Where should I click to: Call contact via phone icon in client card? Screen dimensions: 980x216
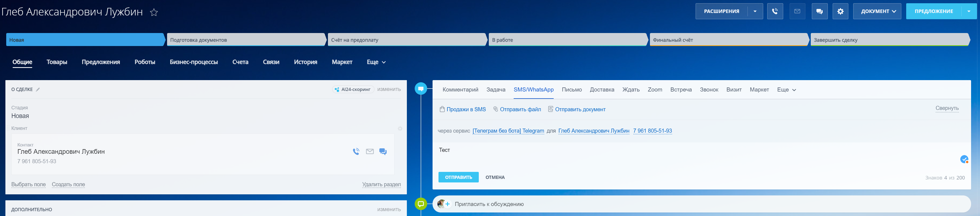point(356,152)
